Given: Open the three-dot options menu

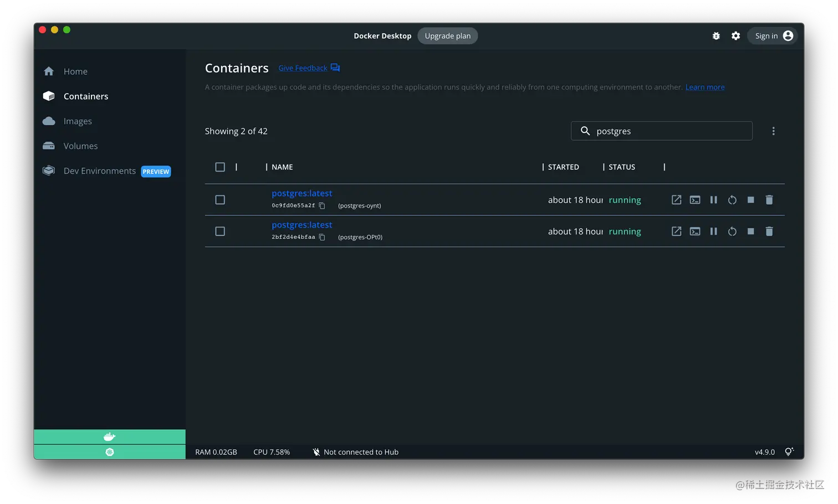Looking at the screenshot, I should click(x=774, y=131).
